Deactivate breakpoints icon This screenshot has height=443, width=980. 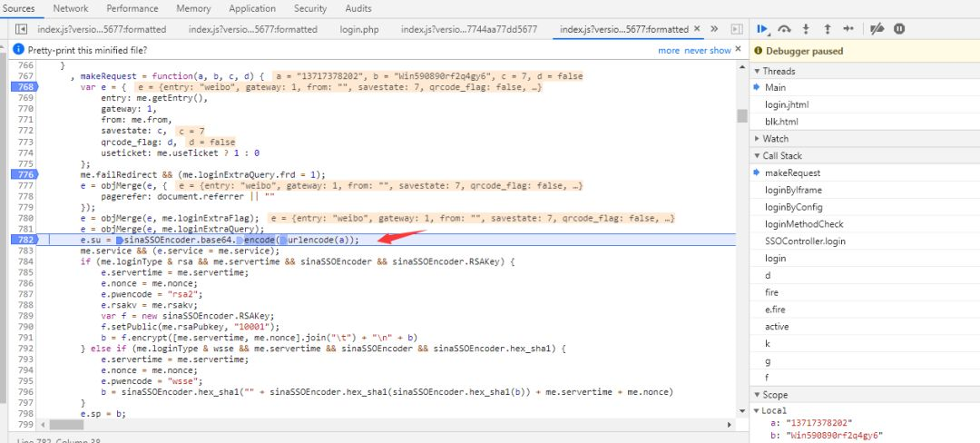point(877,29)
